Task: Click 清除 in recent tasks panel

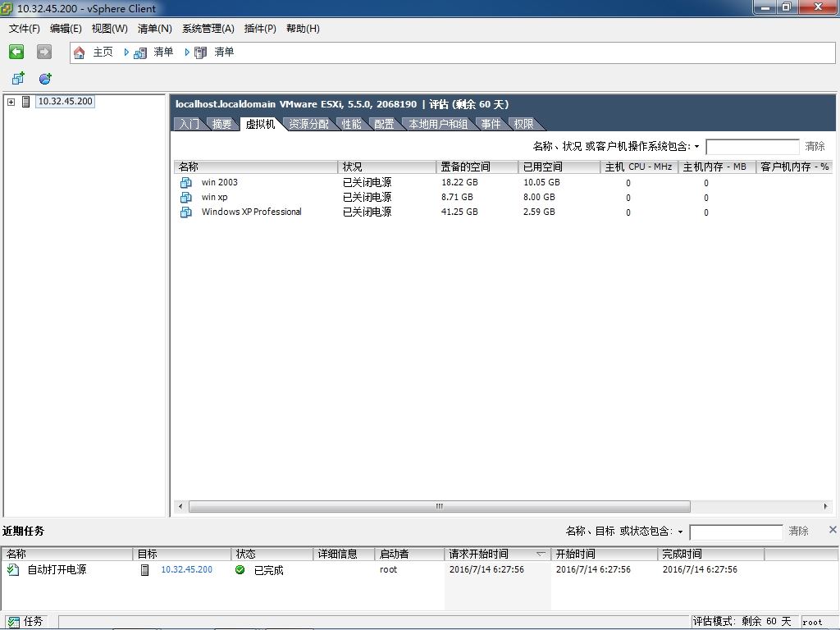Action: 798,531
